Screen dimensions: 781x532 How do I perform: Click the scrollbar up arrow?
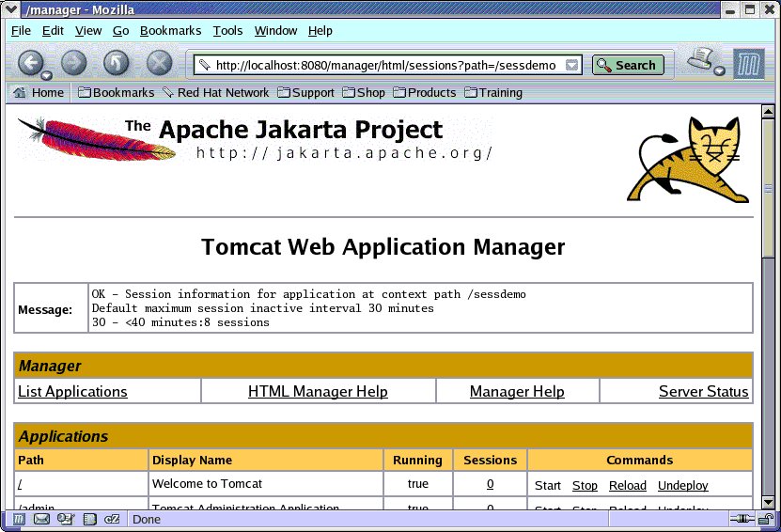768,112
